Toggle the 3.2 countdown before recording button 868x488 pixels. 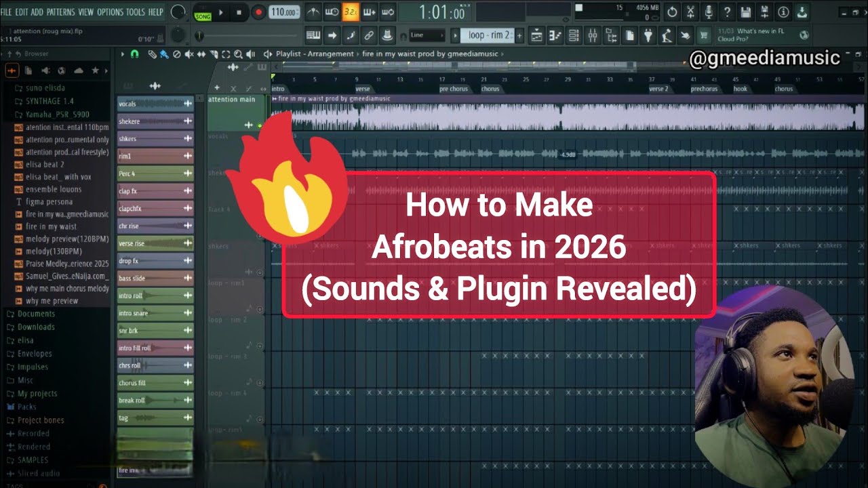tap(351, 12)
